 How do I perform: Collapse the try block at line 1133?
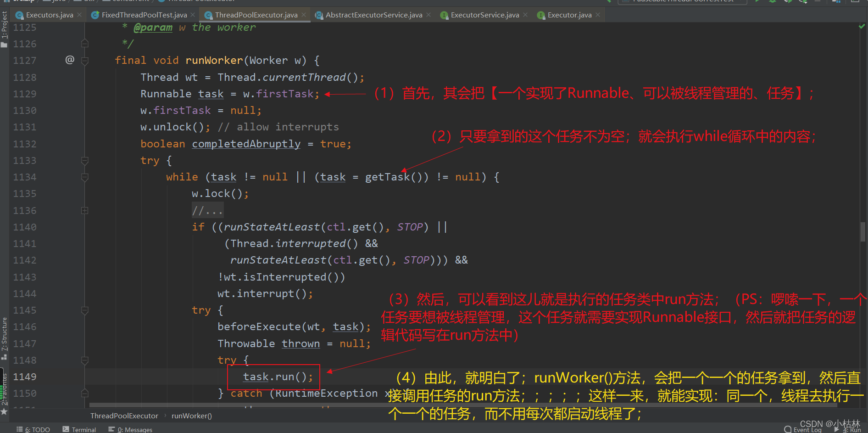pos(85,161)
